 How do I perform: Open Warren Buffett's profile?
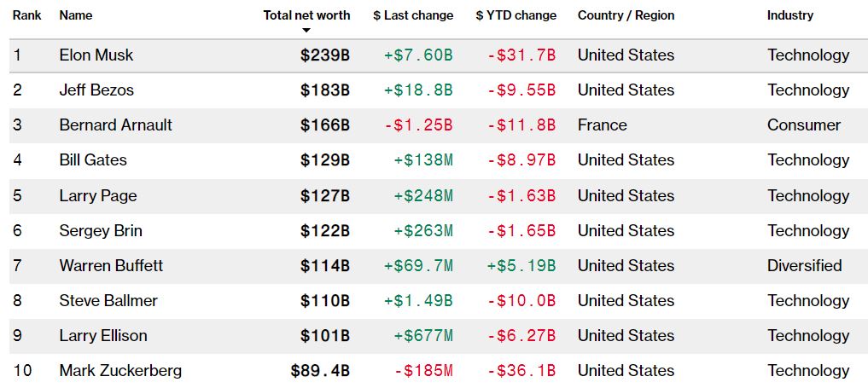111,266
